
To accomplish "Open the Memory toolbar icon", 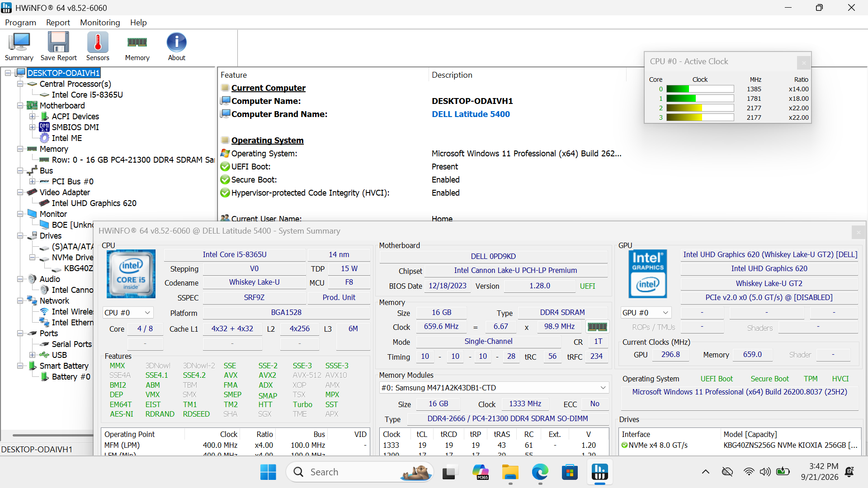I will coord(137,47).
